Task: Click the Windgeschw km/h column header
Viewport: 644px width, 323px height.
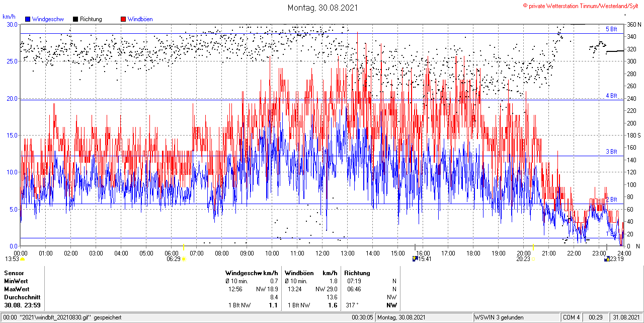Action: [252, 273]
